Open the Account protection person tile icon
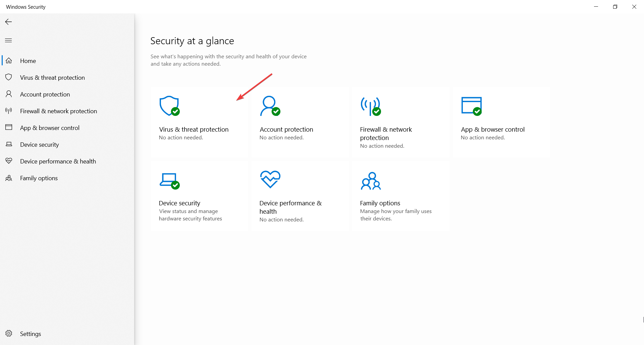644x345 pixels. tap(270, 106)
